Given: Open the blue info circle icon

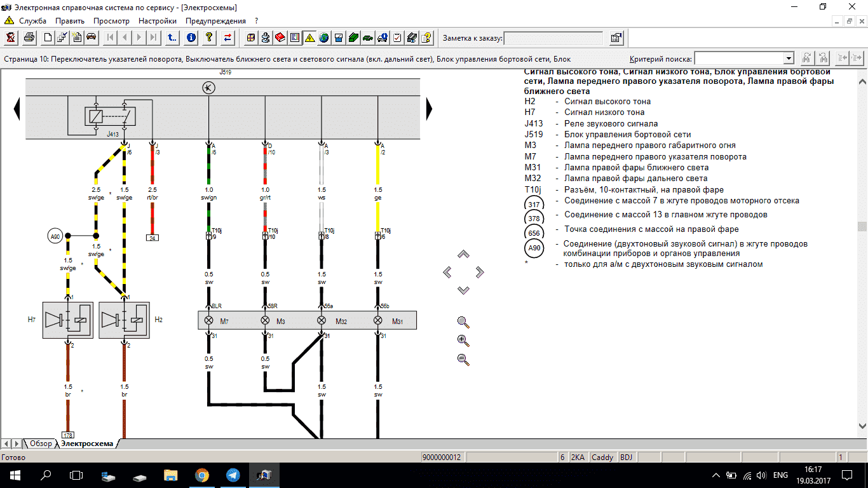Looking at the screenshot, I should (x=191, y=37).
